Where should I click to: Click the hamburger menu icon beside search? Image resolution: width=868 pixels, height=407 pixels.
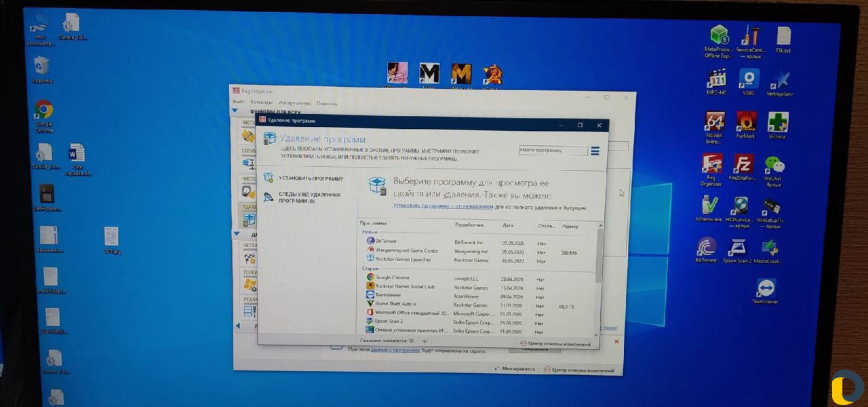[x=595, y=151]
